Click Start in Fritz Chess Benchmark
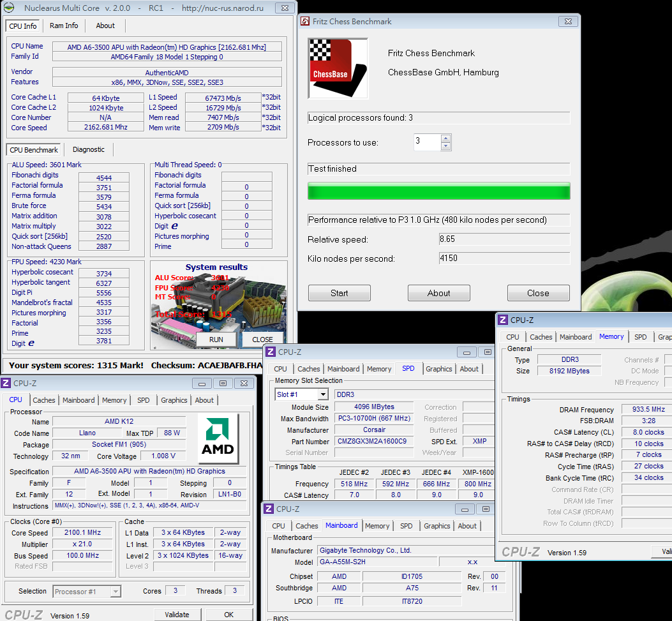The image size is (672, 621). (x=340, y=293)
